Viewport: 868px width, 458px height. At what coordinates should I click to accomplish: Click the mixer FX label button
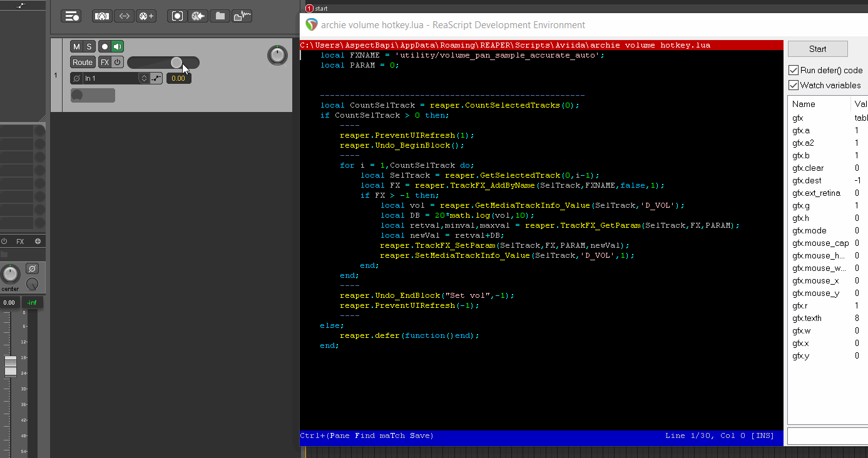point(20,242)
